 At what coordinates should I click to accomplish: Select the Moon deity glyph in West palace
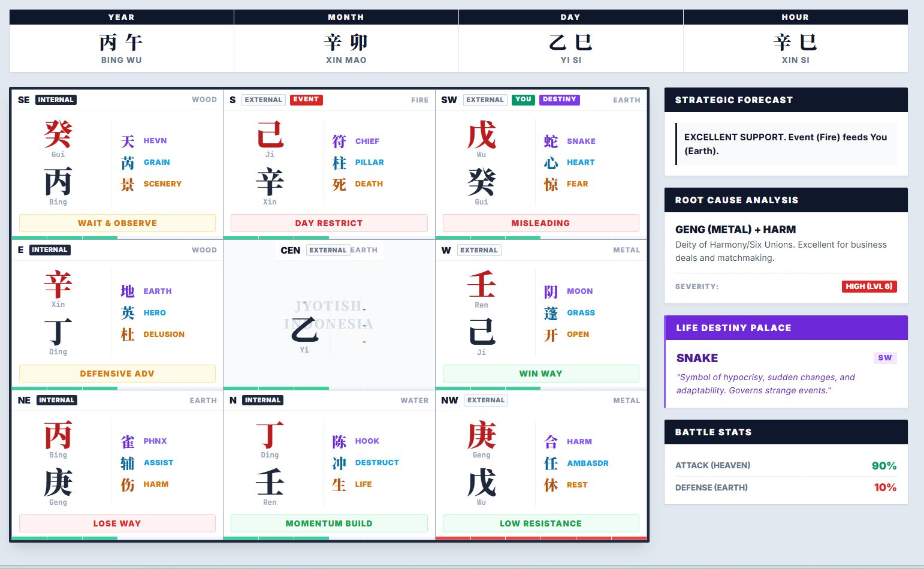(551, 292)
